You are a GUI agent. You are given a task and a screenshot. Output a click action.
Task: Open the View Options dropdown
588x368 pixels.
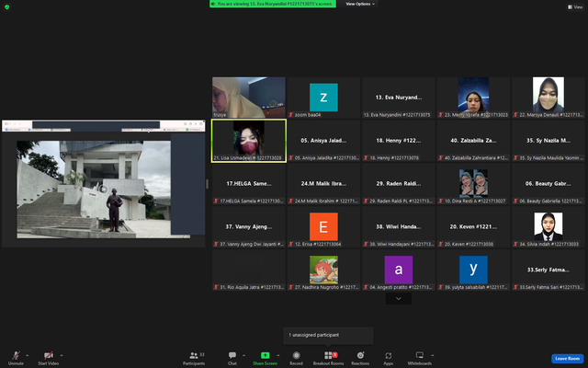[359, 4]
